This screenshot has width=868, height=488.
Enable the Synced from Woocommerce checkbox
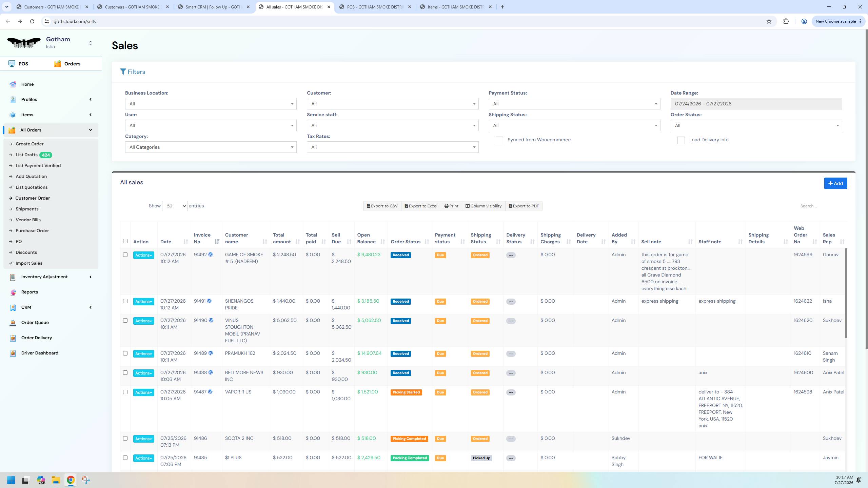point(499,140)
